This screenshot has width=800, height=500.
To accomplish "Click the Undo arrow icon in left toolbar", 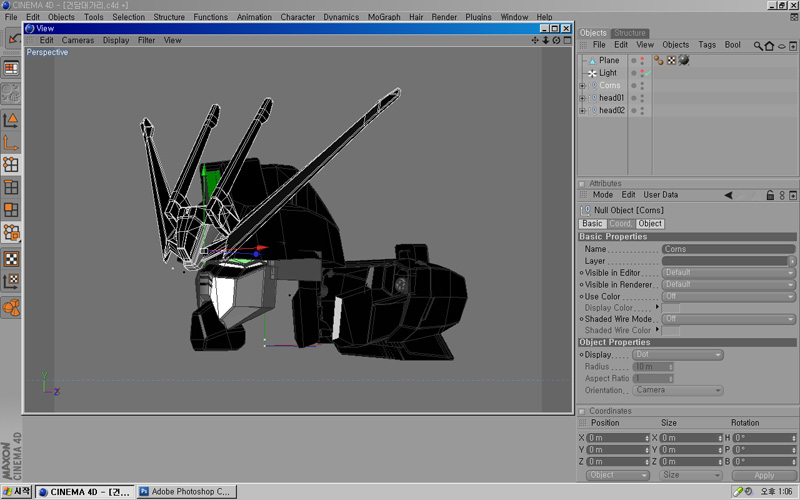I will click(x=12, y=39).
